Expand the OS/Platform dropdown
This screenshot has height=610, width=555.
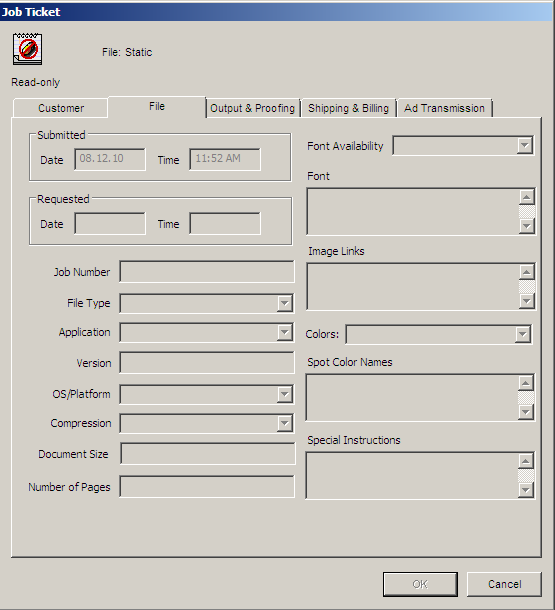[285, 394]
